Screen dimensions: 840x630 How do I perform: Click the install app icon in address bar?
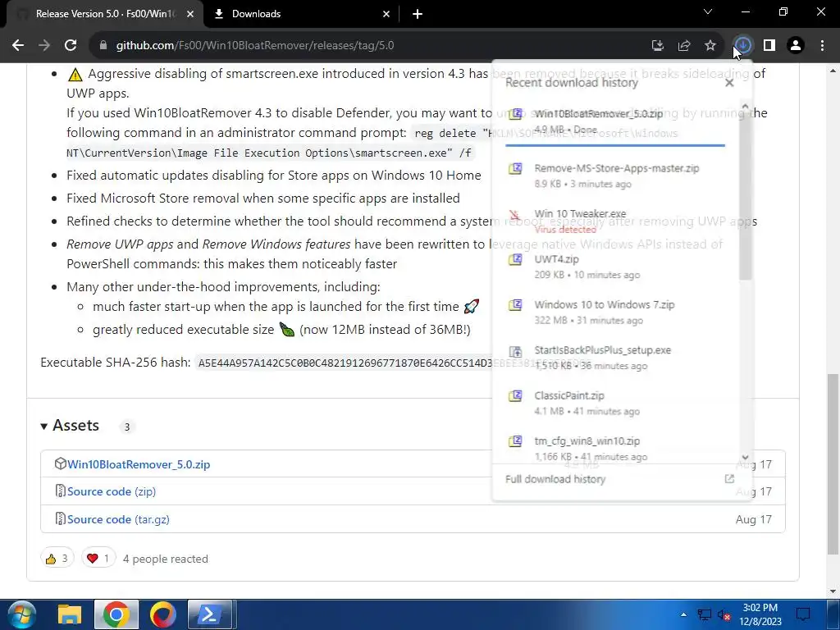tap(657, 46)
